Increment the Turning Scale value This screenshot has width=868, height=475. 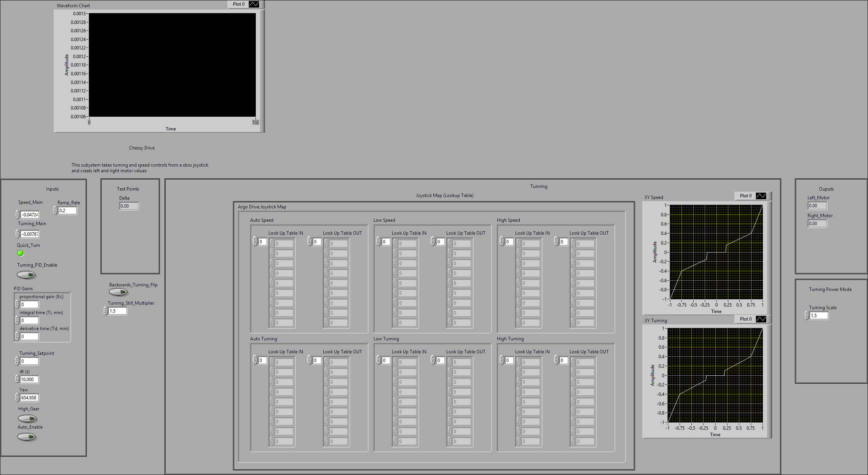click(807, 313)
